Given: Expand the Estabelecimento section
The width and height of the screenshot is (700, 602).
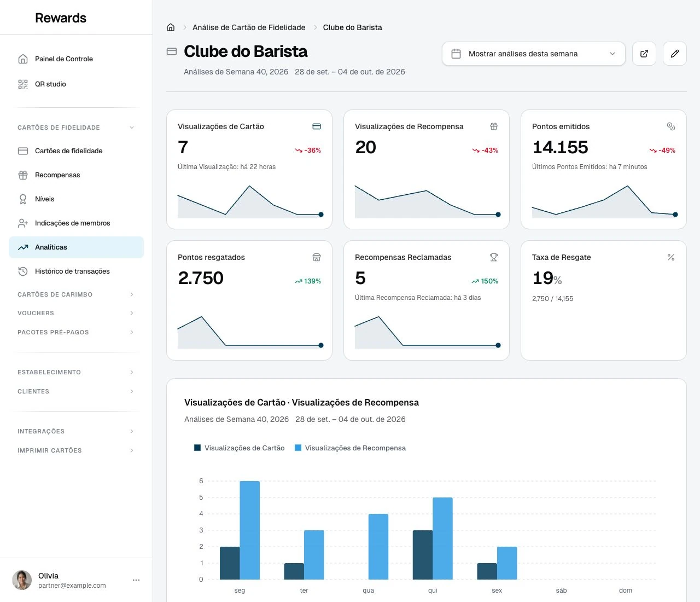Looking at the screenshot, I should (x=76, y=372).
